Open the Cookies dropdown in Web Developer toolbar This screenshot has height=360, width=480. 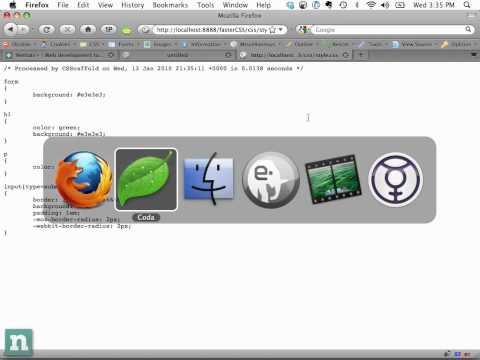(x=58, y=44)
